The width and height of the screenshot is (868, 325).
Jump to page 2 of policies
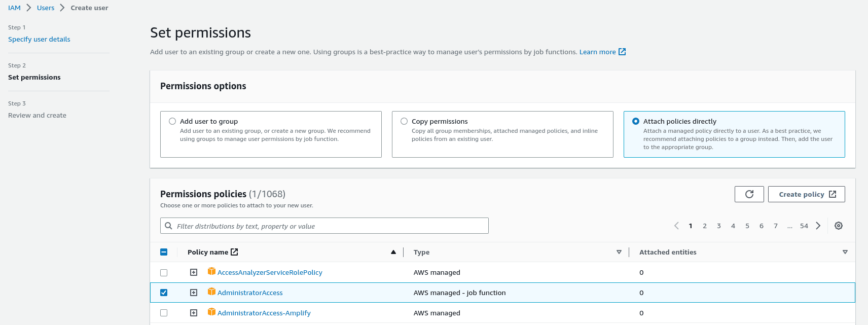pos(705,226)
